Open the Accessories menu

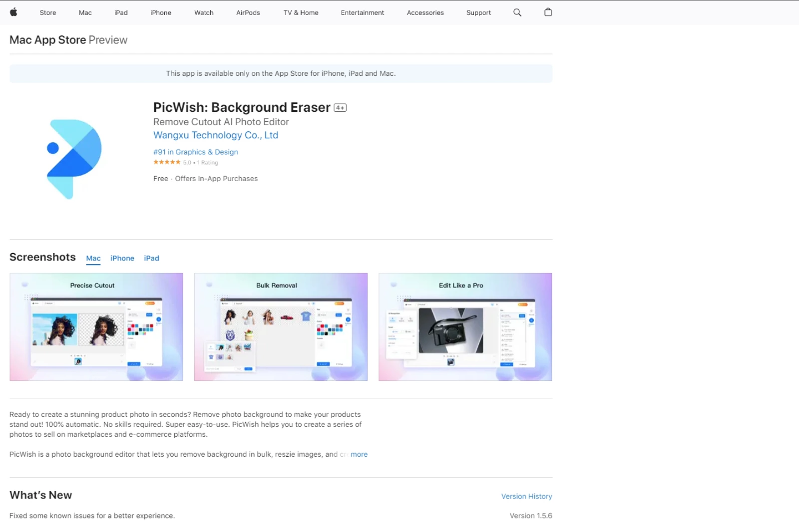coord(425,13)
